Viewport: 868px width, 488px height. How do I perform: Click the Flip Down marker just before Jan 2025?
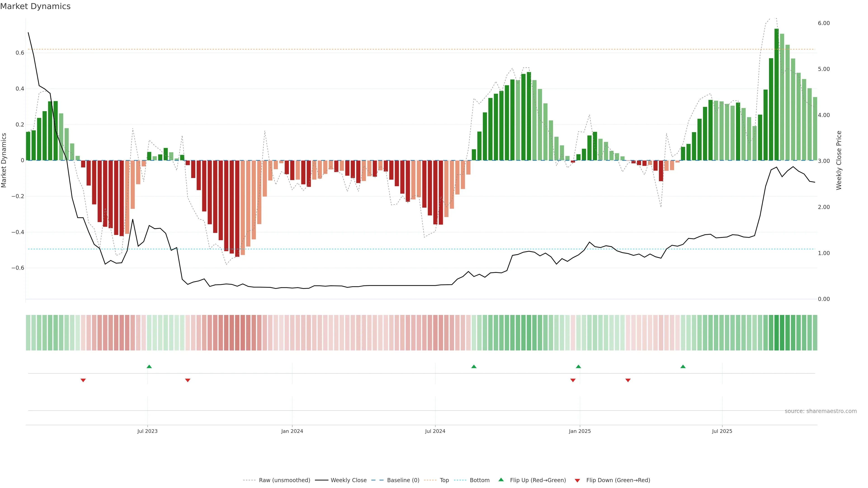click(x=573, y=380)
